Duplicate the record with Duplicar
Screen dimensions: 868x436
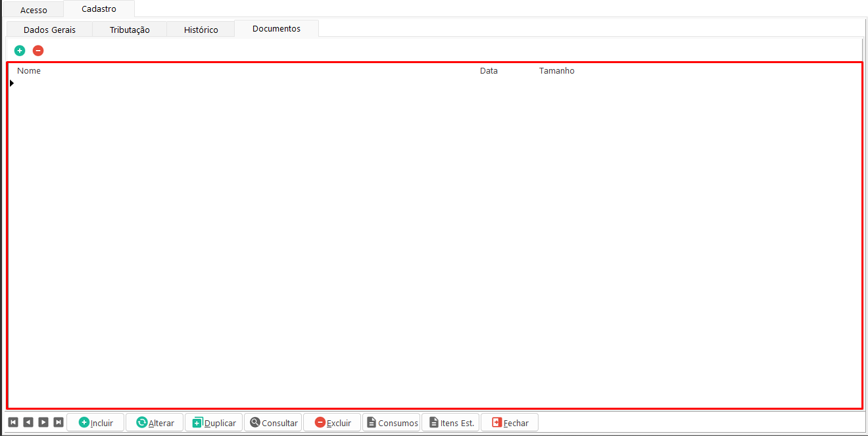[214, 423]
